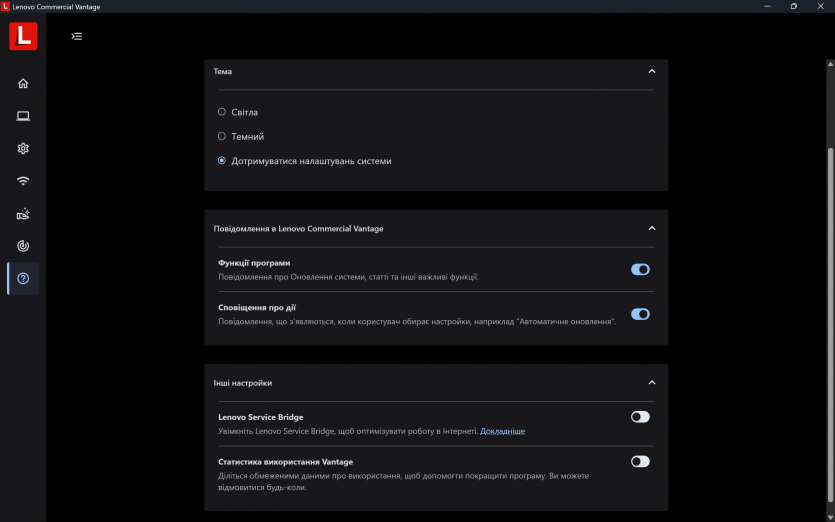Collapse the Тема section
The width and height of the screenshot is (835, 522).
click(x=652, y=71)
